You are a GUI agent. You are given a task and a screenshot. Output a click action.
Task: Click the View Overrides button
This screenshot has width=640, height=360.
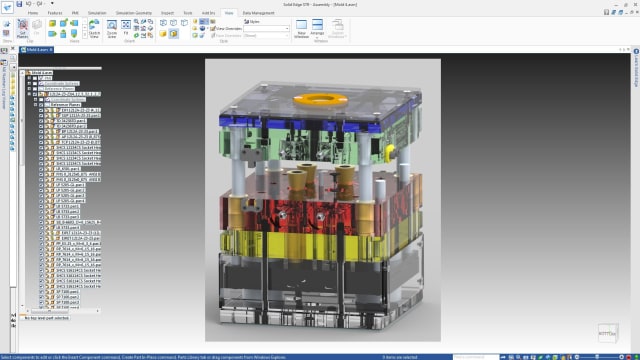226,29
